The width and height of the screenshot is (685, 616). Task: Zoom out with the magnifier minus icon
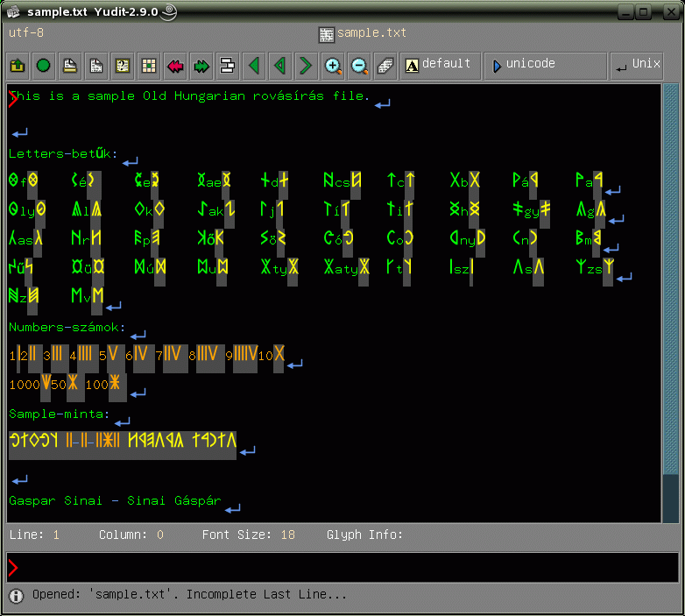(359, 66)
